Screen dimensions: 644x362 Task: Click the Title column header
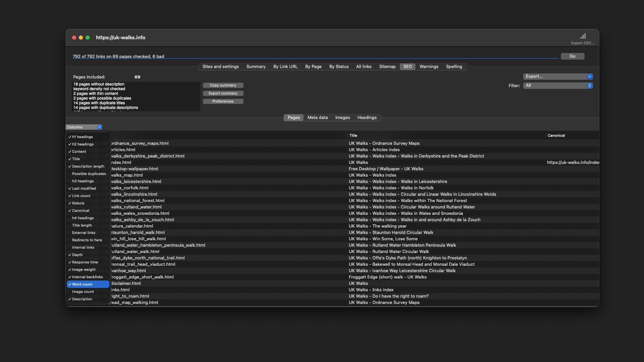[446, 136]
